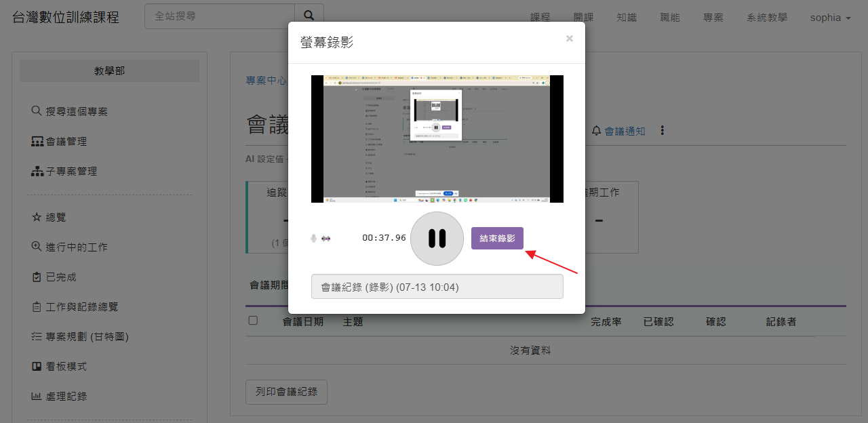Screen dimensions: 868x423
Task: Open the 課程 menu item
Action: pyautogui.click(x=540, y=18)
